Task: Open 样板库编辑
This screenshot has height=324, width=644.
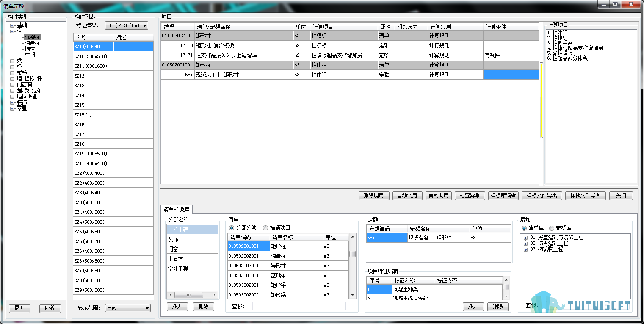Action: point(503,196)
